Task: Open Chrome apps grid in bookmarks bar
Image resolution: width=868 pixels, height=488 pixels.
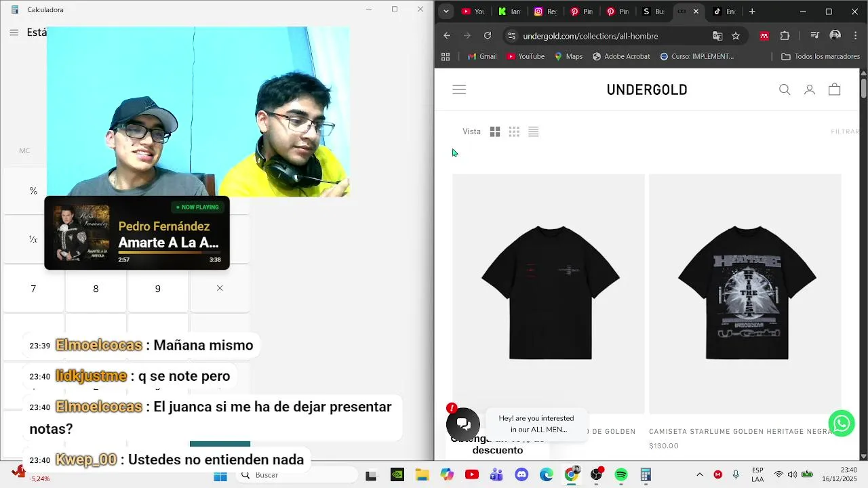Action: pyautogui.click(x=446, y=56)
